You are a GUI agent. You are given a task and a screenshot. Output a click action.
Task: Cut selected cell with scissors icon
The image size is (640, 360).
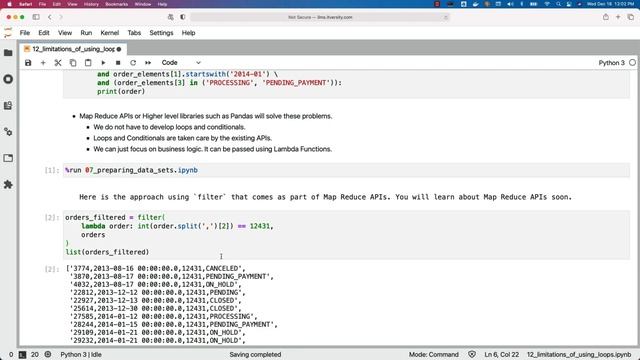point(58,63)
